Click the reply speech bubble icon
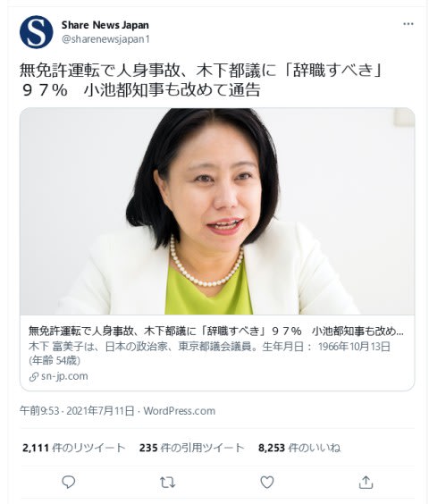429x504 pixels. click(68, 483)
